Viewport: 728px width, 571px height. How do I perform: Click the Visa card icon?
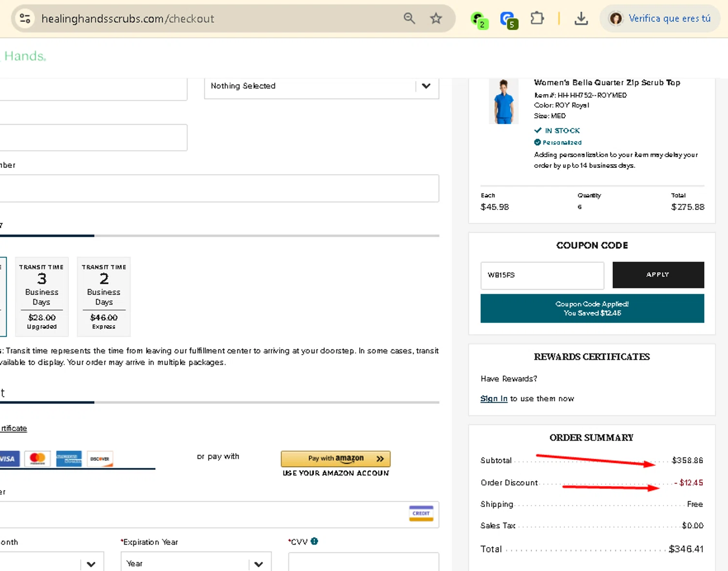pyautogui.click(x=9, y=458)
